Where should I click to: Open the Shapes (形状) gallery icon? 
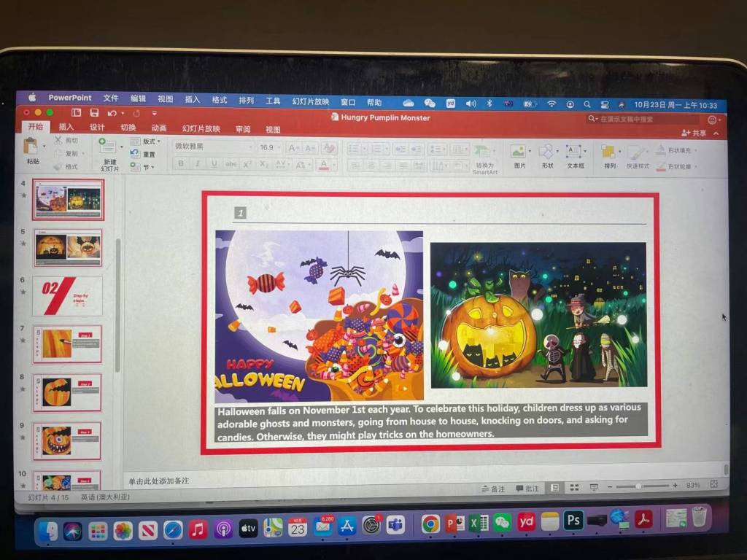tap(546, 152)
